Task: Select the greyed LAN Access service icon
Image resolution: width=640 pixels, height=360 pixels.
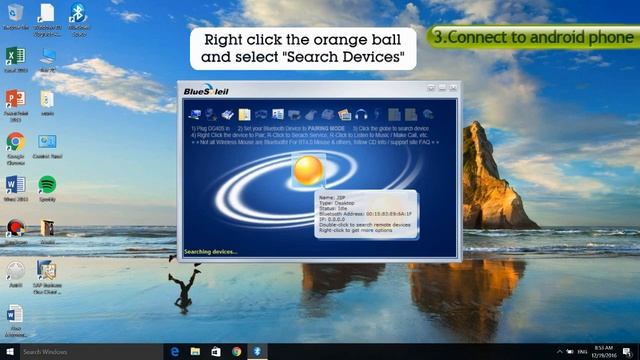Action: (x=261, y=115)
